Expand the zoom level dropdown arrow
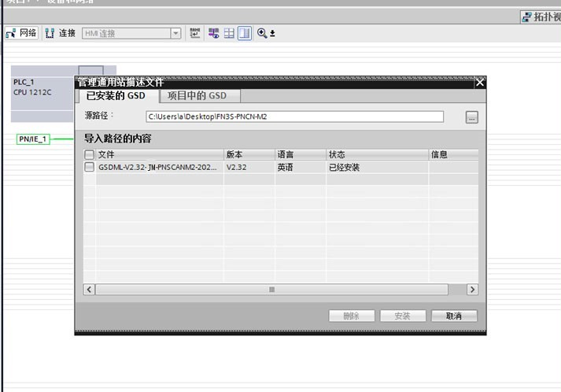 [x=272, y=34]
